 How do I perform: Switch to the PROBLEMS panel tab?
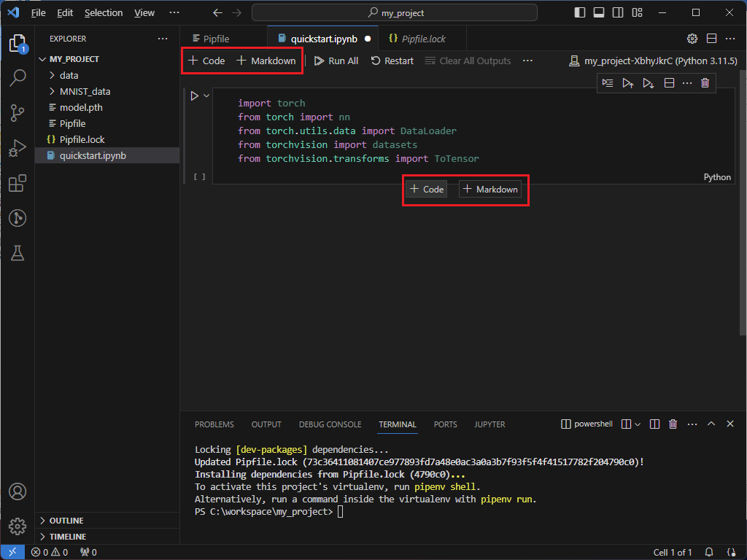point(214,424)
